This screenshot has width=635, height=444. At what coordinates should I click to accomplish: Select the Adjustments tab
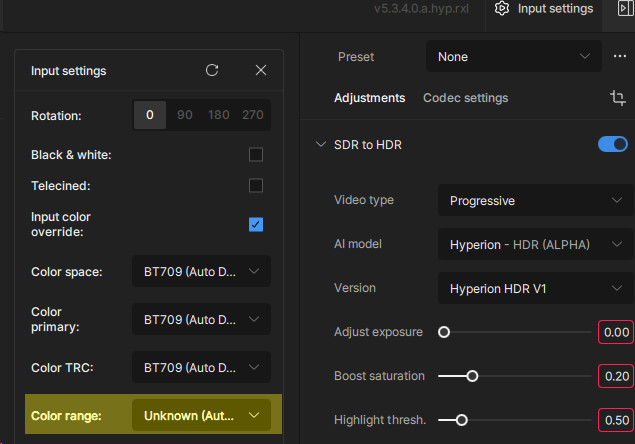tap(369, 98)
